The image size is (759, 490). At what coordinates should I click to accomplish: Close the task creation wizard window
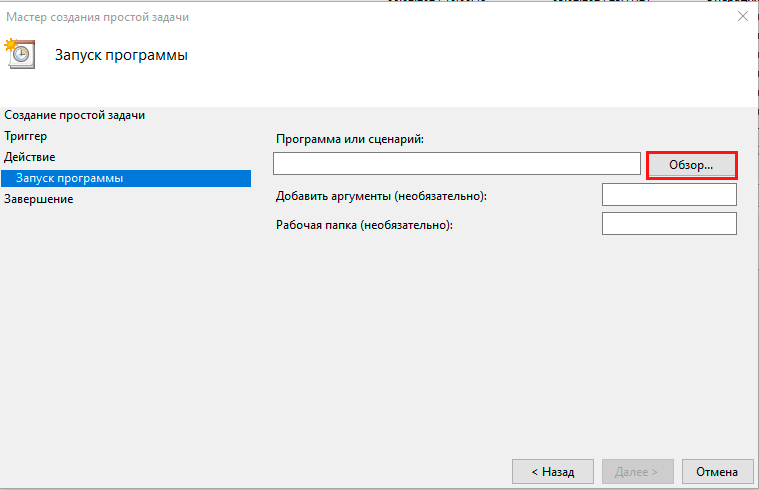pyautogui.click(x=743, y=17)
